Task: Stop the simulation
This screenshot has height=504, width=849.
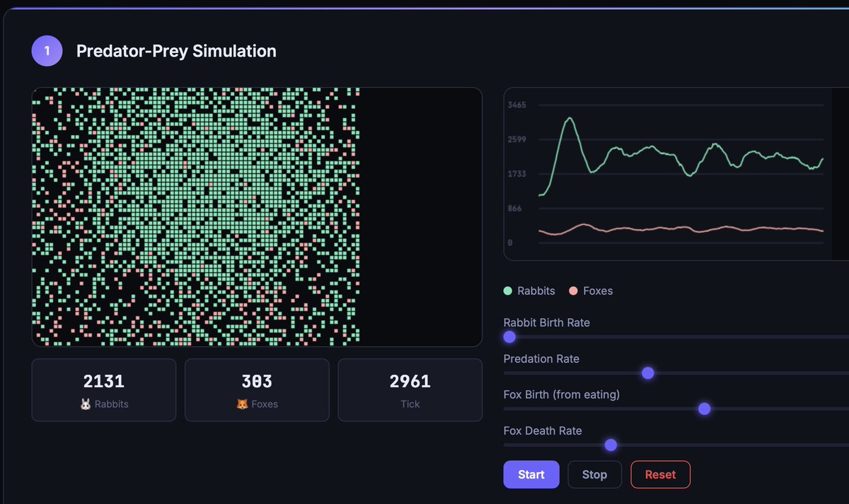Action: [594, 474]
